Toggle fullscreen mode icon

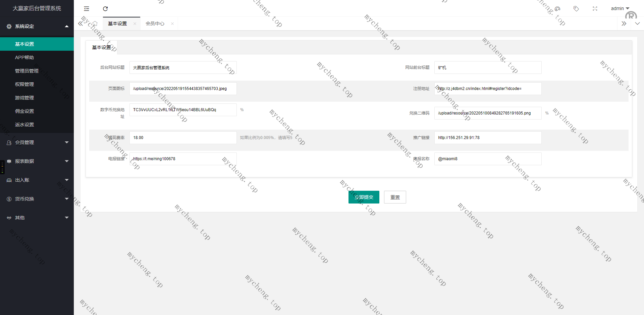point(595,9)
